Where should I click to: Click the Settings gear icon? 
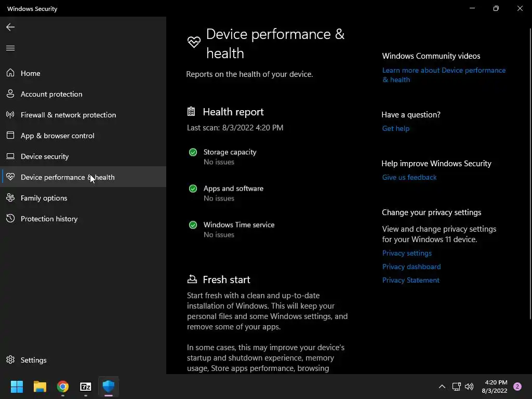pos(10,360)
